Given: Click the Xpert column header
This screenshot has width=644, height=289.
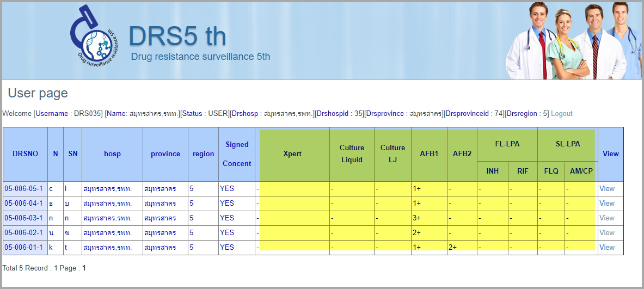Looking at the screenshot, I should [292, 154].
